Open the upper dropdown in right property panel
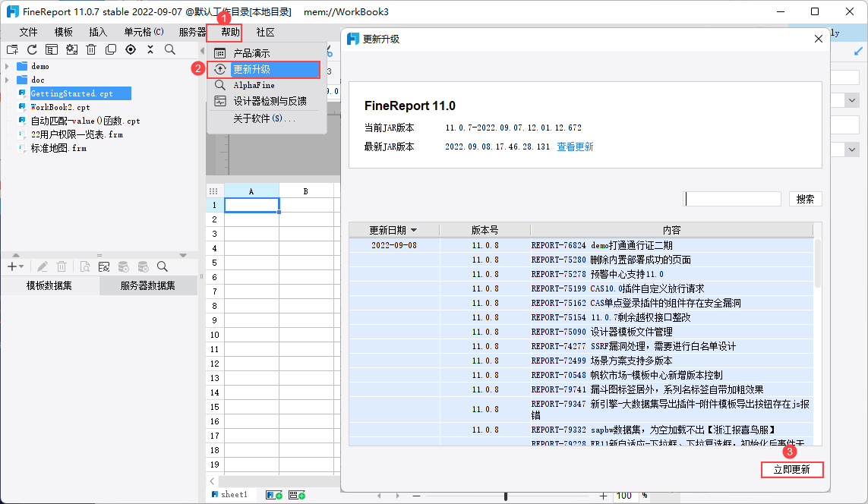The image size is (868, 504). pos(852,100)
